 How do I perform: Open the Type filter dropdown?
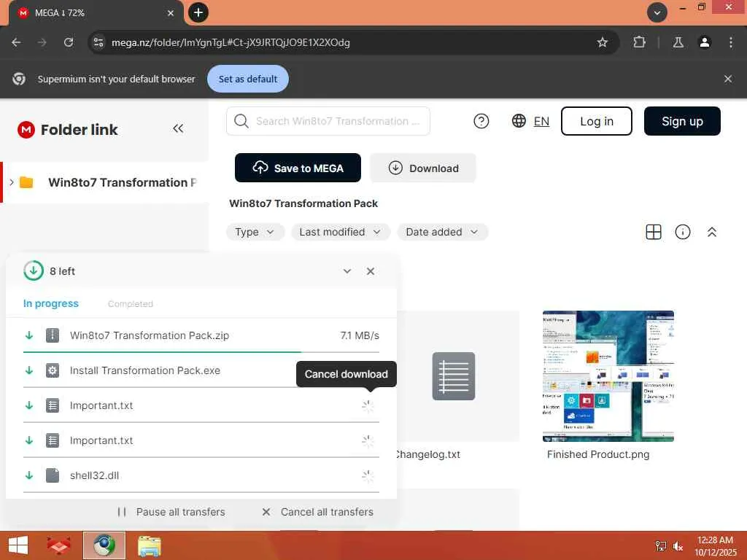pos(255,232)
